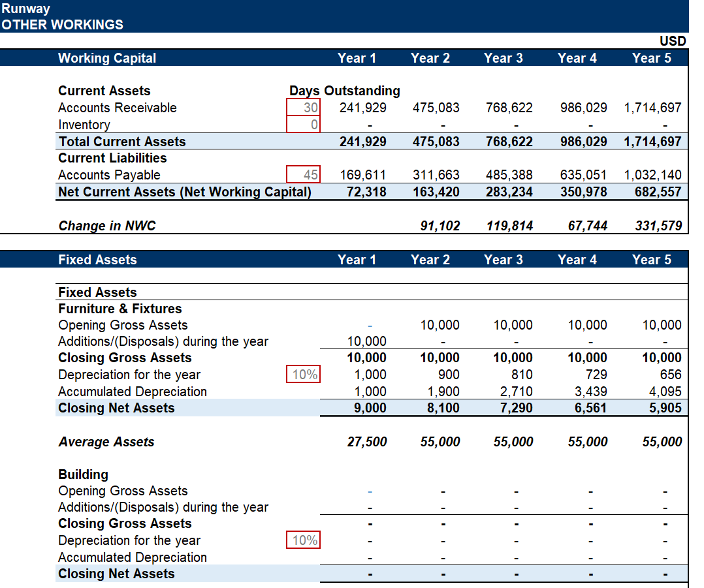The height and width of the screenshot is (588, 704).
Task: Click the Accounts Payable days input of 45
Action: click(x=304, y=175)
